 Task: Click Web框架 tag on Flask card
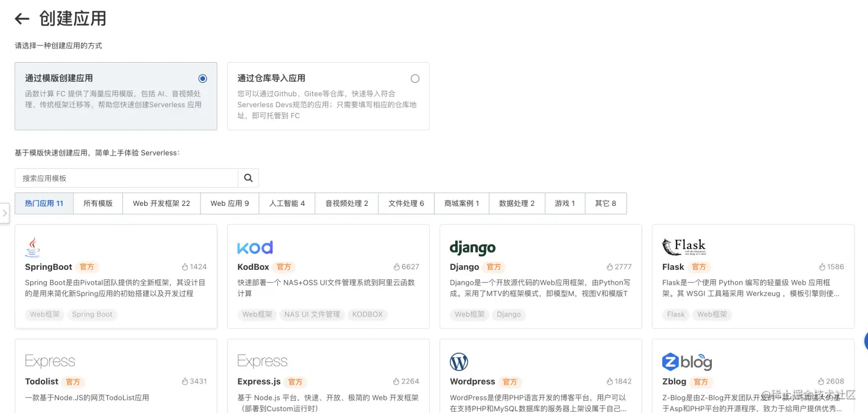point(712,314)
